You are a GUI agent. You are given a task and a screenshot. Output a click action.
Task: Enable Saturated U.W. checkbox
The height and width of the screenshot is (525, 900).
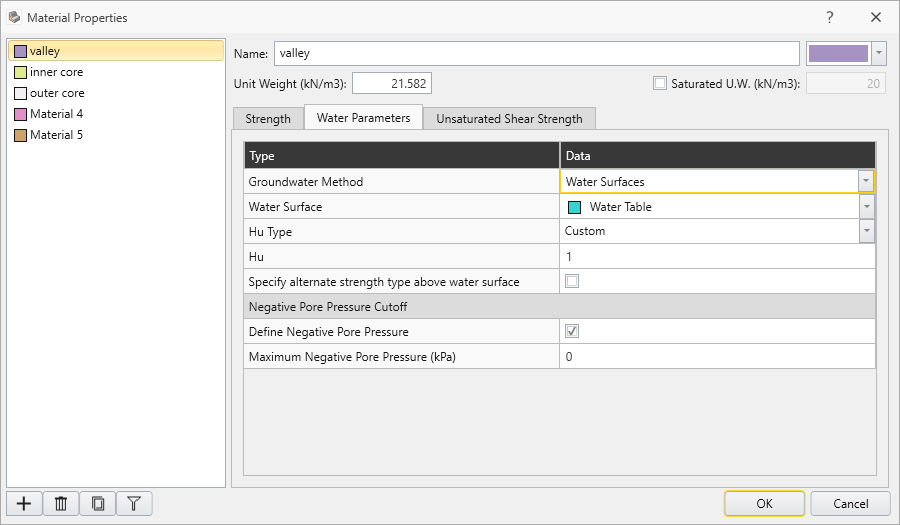pos(660,83)
